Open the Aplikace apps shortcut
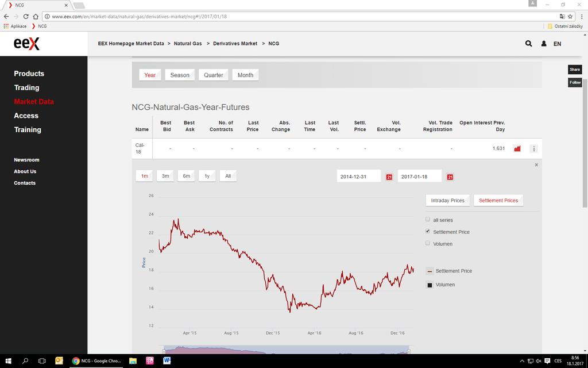 tap(15, 26)
